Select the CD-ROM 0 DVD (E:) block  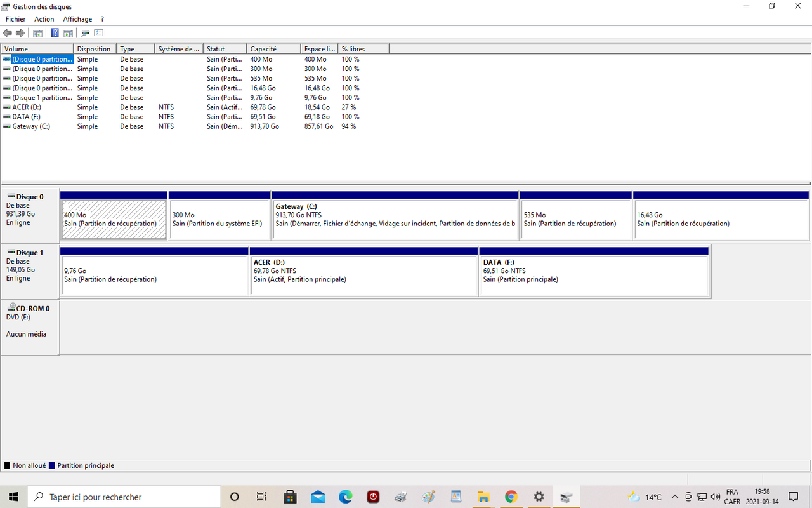[30, 326]
